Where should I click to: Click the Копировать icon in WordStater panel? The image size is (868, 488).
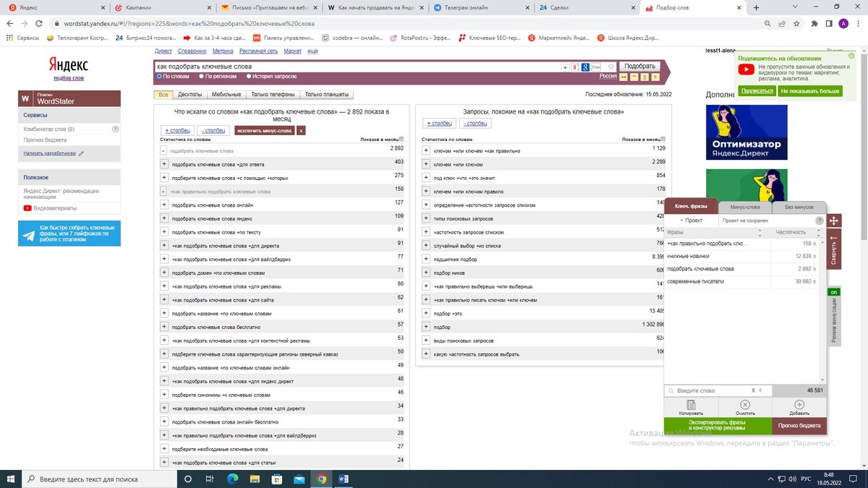pos(691,405)
